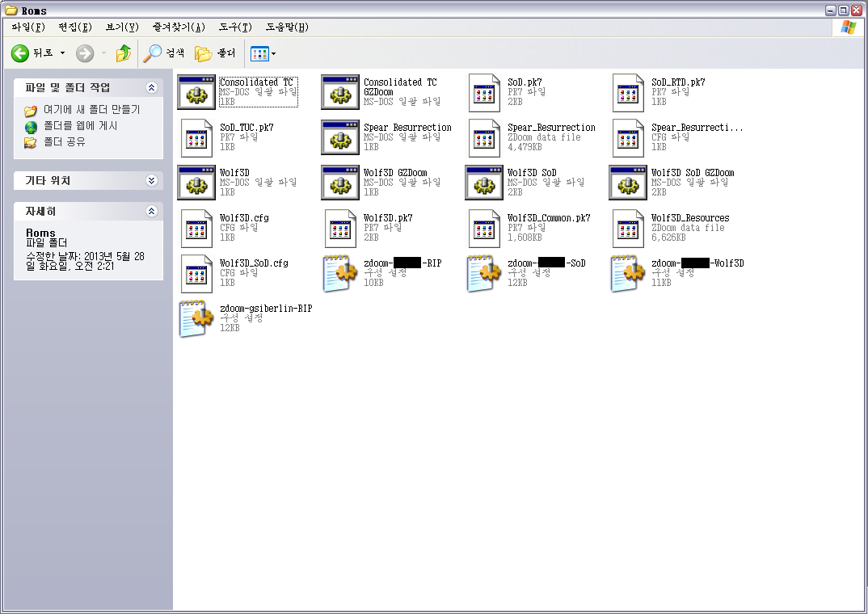The height and width of the screenshot is (614, 868).
Task: Click the Windows flag logo throbber
Action: [848, 27]
